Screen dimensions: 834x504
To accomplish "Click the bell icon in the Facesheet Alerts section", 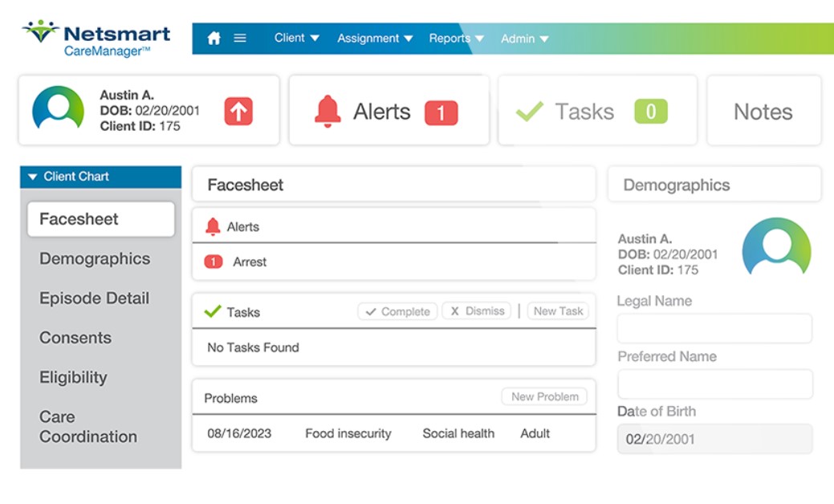I will tap(214, 226).
